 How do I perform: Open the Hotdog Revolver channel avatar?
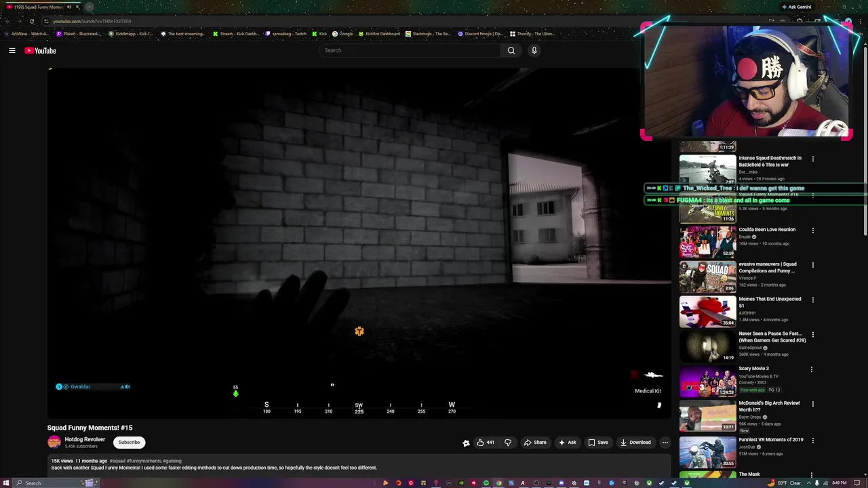pos(54,443)
